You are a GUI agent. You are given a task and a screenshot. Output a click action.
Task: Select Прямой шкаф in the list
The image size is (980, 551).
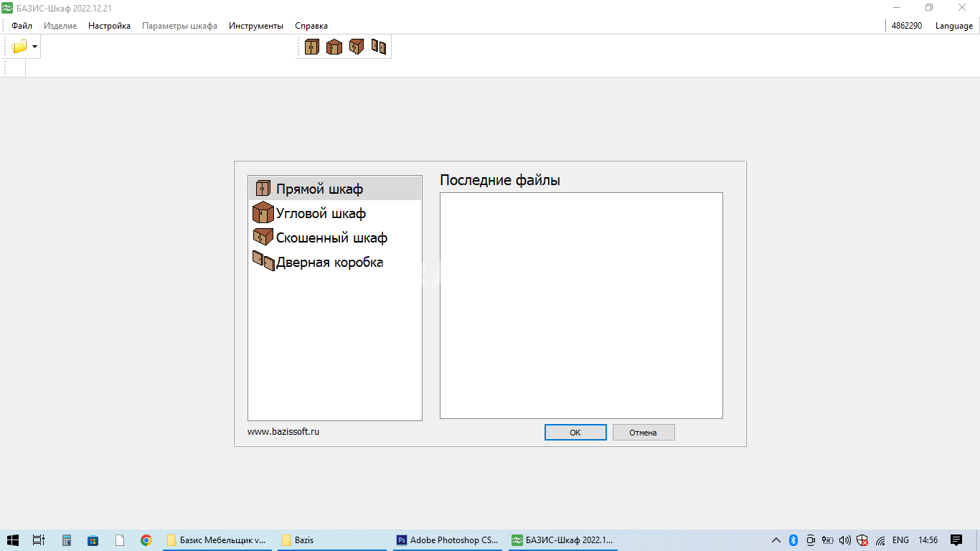tap(319, 189)
